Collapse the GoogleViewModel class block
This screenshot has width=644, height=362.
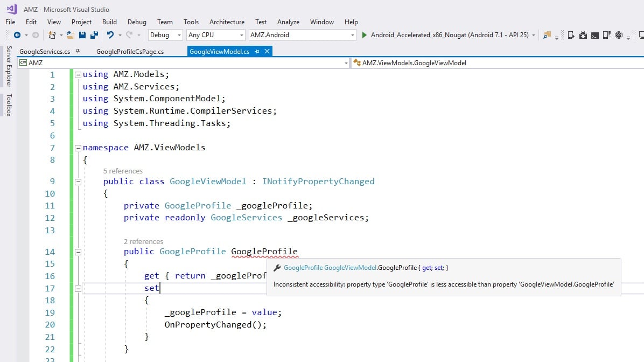(78, 182)
